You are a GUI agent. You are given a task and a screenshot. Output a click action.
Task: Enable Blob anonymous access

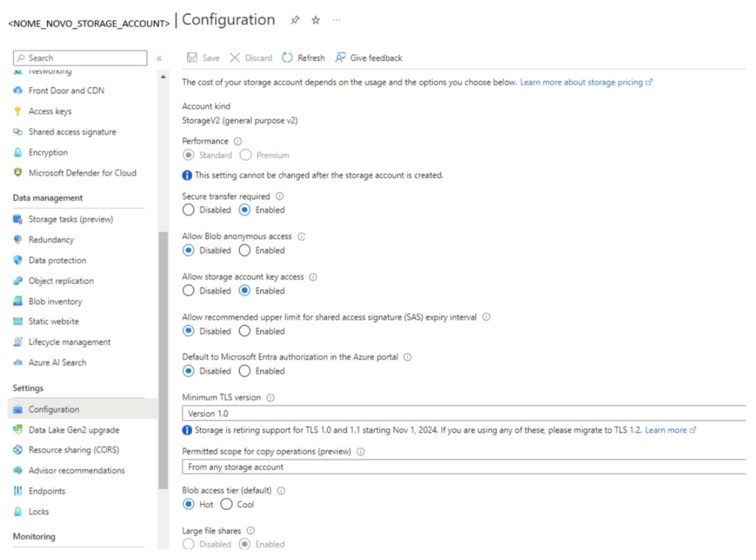coord(244,250)
